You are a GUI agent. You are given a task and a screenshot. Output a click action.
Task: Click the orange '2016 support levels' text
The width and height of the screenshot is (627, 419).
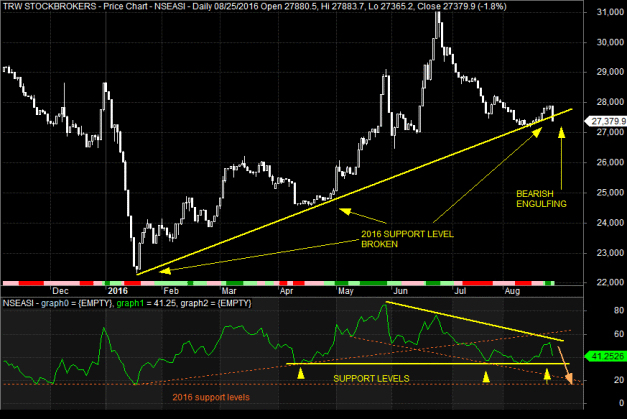(211, 397)
